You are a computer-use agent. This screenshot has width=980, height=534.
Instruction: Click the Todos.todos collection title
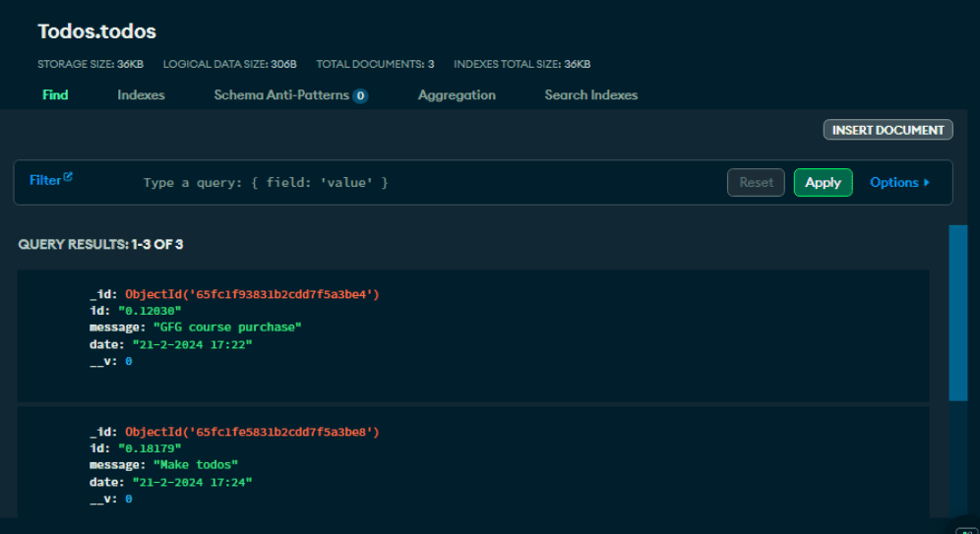pyautogui.click(x=97, y=31)
